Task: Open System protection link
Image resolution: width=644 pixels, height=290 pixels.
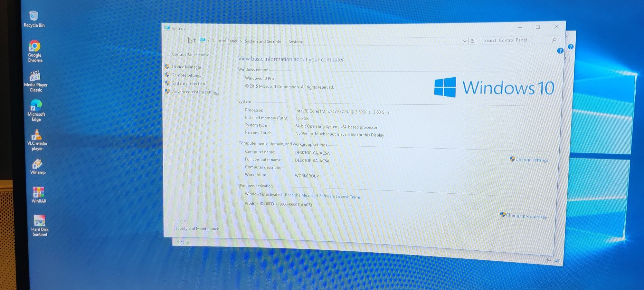Action: click(x=188, y=83)
